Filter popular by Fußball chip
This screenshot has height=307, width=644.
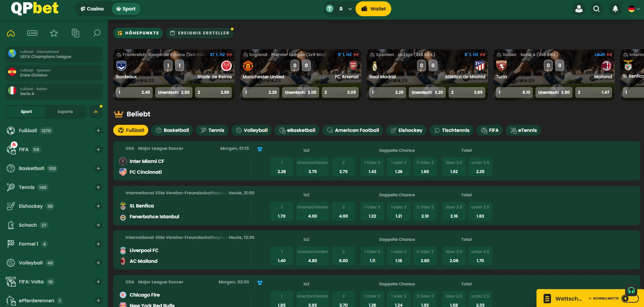(x=131, y=130)
